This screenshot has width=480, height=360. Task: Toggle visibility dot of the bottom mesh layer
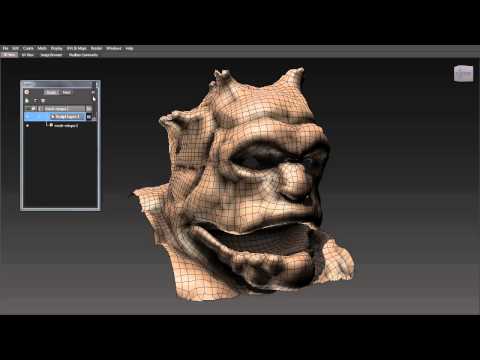point(27,126)
